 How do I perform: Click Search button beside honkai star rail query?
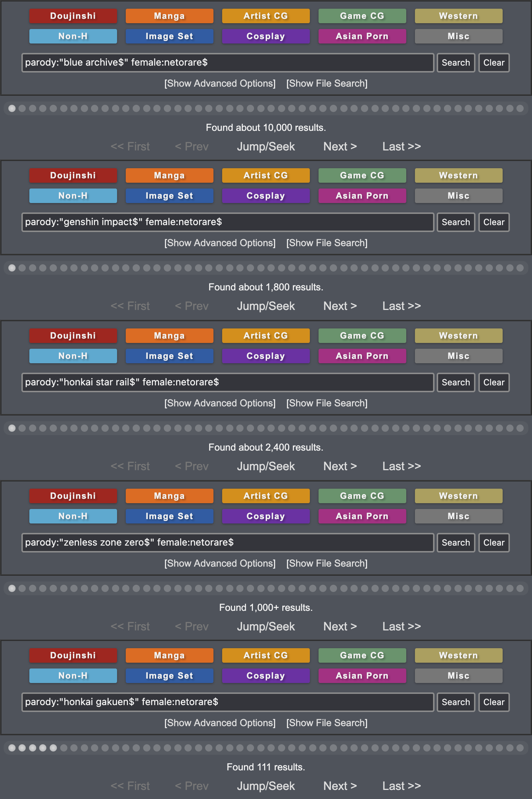[x=456, y=382]
